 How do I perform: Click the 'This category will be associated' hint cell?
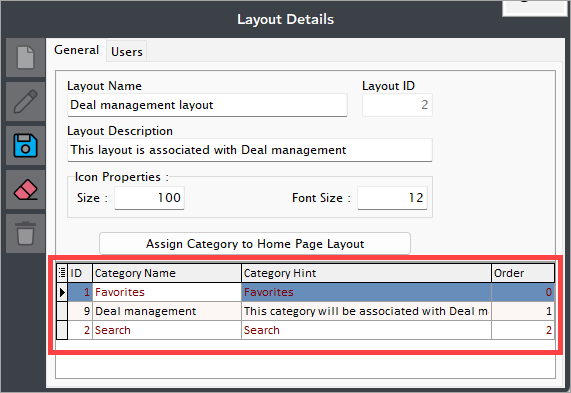[x=366, y=311]
